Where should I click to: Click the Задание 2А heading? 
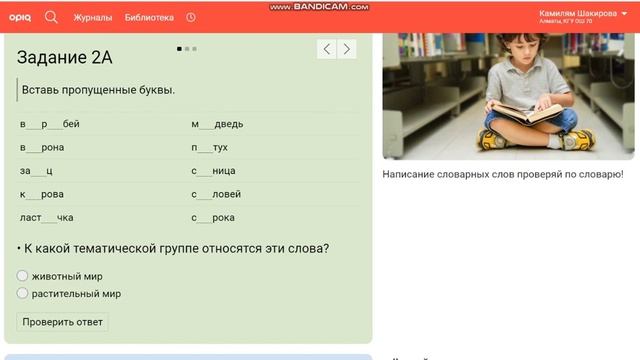pyautogui.click(x=64, y=58)
